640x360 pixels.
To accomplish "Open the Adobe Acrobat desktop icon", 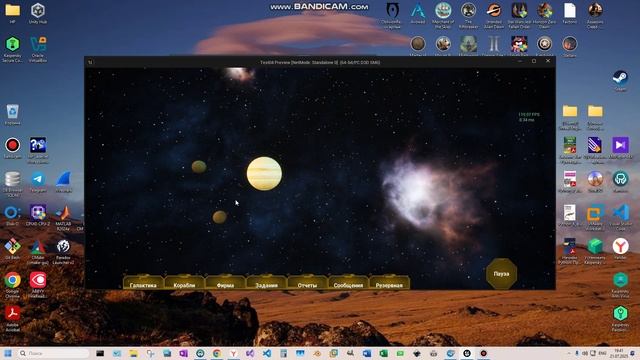I will point(12,318).
